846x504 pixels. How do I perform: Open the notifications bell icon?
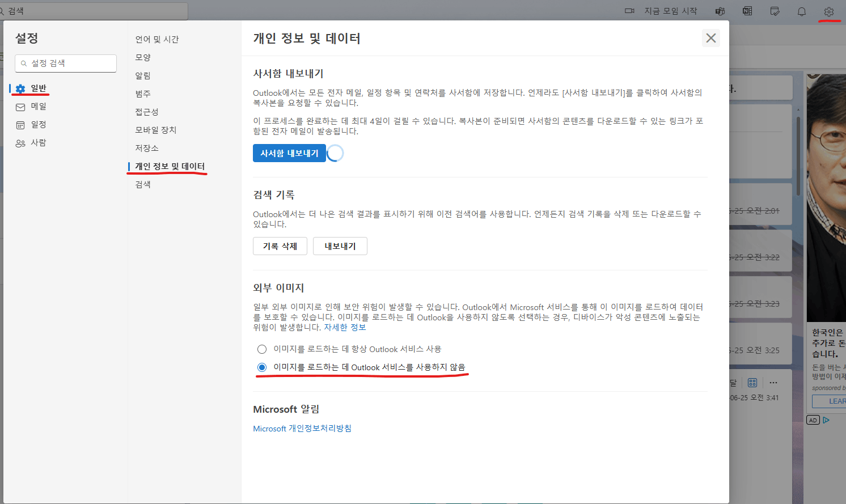pos(802,11)
